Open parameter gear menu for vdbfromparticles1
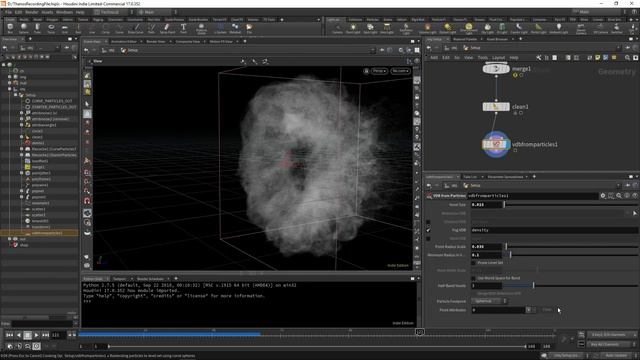640x360 pixels. 603,196
